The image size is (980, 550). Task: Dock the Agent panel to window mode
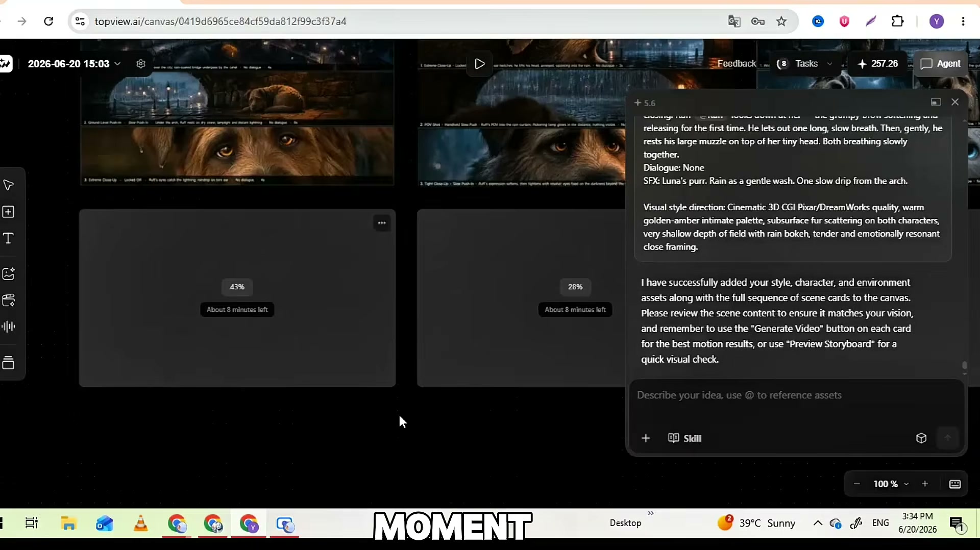coord(936,102)
